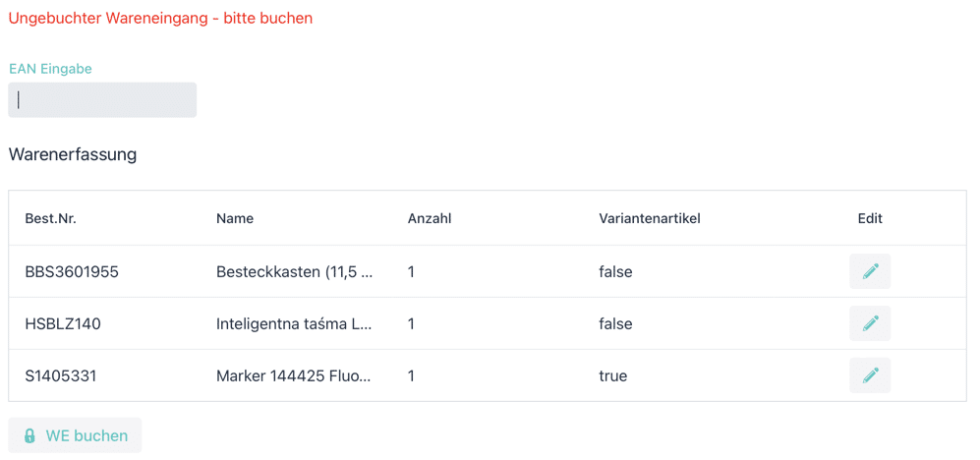Click the Besteckkasten item name
The width and height of the screenshot is (980, 460).
pos(294,272)
